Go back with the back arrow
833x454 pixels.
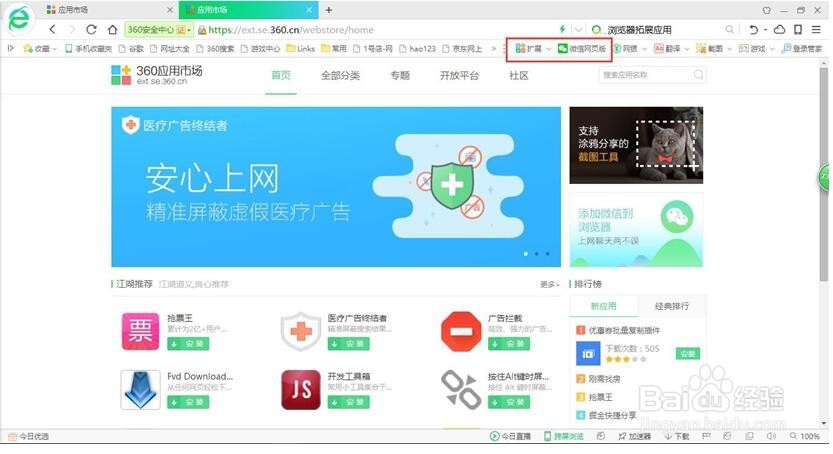point(52,30)
